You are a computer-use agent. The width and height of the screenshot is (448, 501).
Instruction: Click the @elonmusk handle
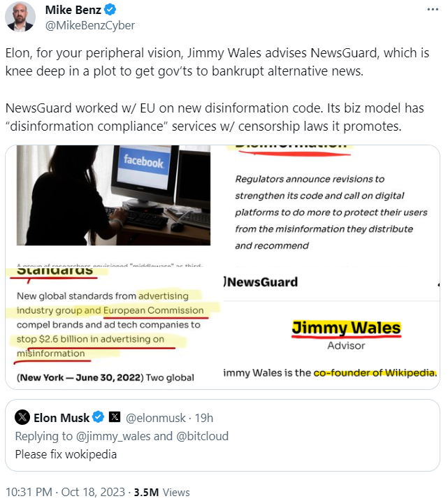coord(156,418)
